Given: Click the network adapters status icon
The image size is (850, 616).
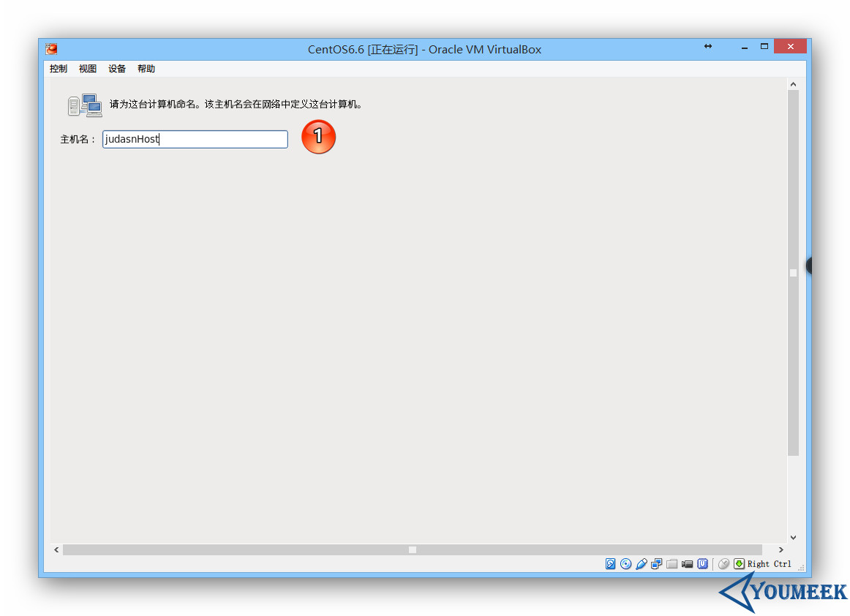Looking at the screenshot, I should coord(656,563).
